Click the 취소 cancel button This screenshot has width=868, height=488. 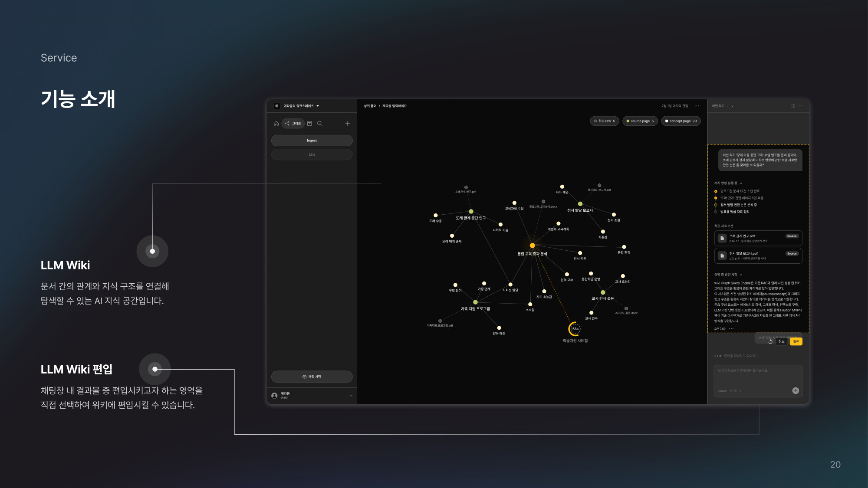(x=782, y=342)
